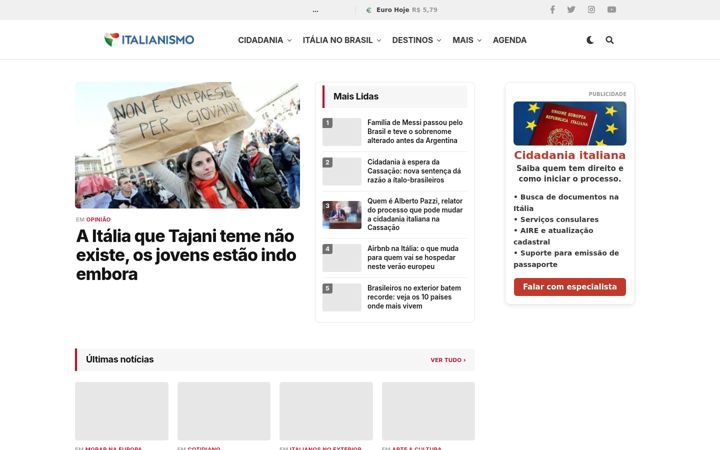Open the third Últimas notícias card image
This screenshot has width=720, height=450.
[x=326, y=411]
